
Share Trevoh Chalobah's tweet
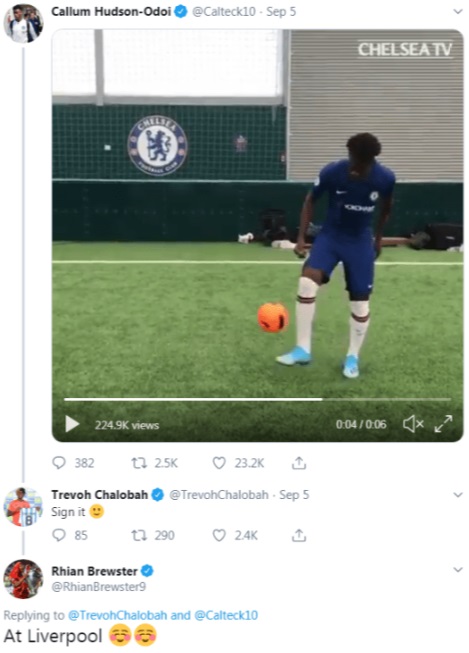coord(299,535)
